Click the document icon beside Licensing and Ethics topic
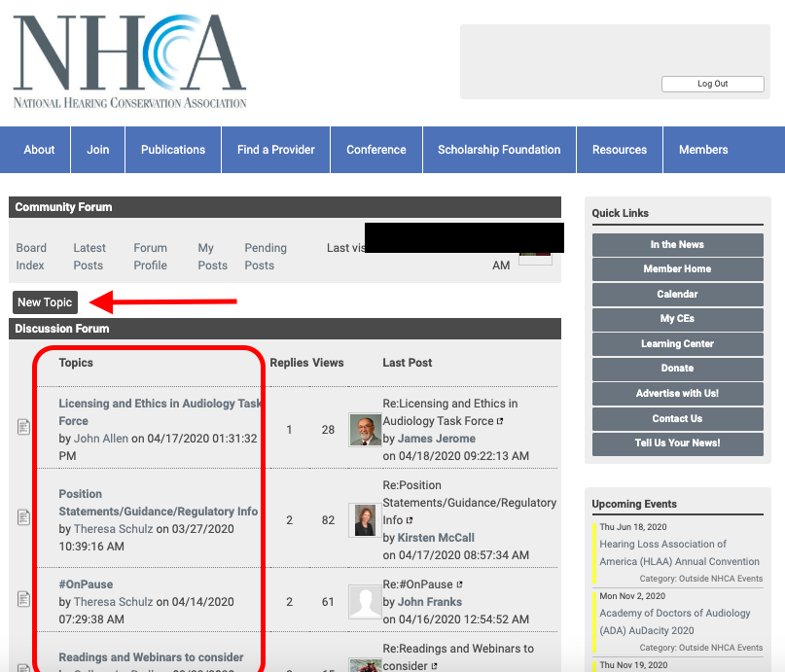Viewport: 785px width, 672px height. pyautogui.click(x=23, y=427)
